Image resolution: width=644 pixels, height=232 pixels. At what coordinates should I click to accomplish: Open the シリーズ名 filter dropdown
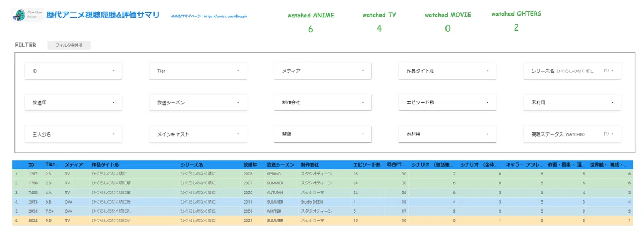(x=572, y=71)
